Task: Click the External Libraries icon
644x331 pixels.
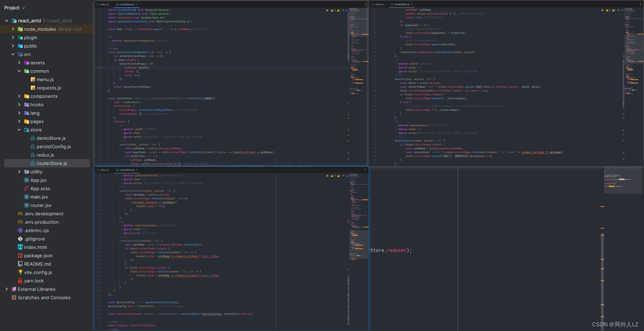Action: [14, 289]
